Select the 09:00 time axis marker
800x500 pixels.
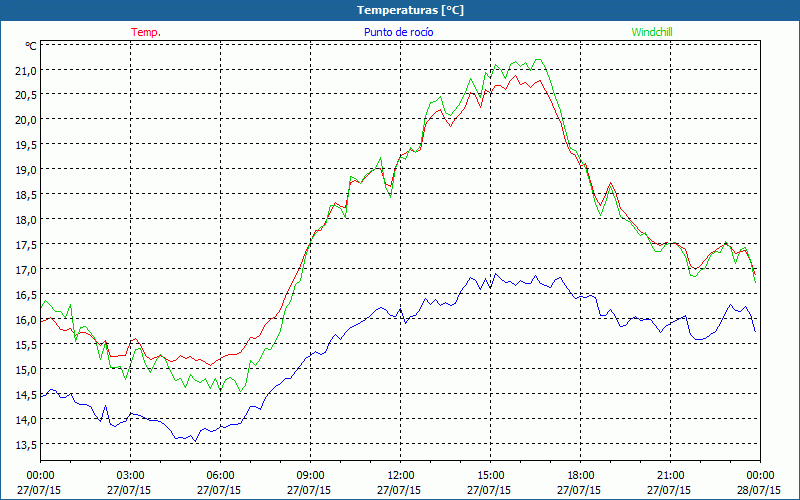[x=310, y=475]
